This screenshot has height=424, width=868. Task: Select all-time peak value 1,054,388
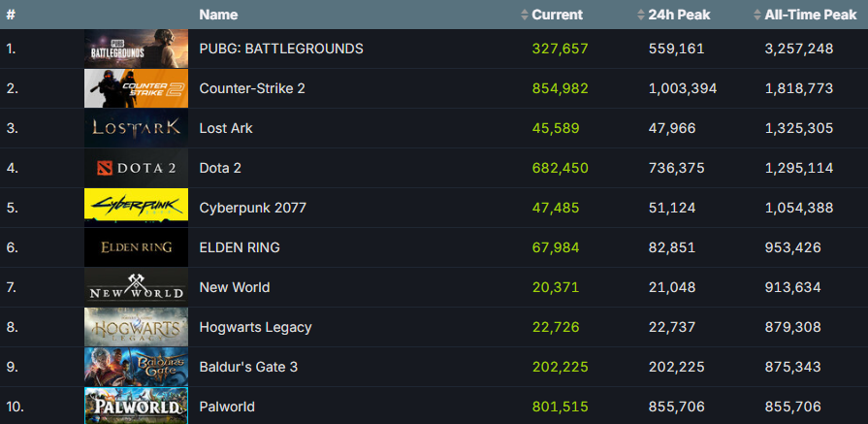coord(799,209)
